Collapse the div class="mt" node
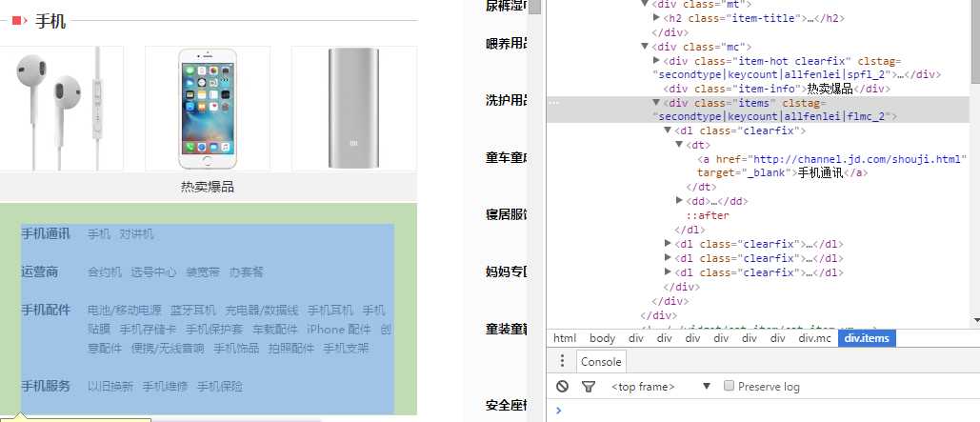Viewport: 980px width, 422px height. click(x=645, y=3)
